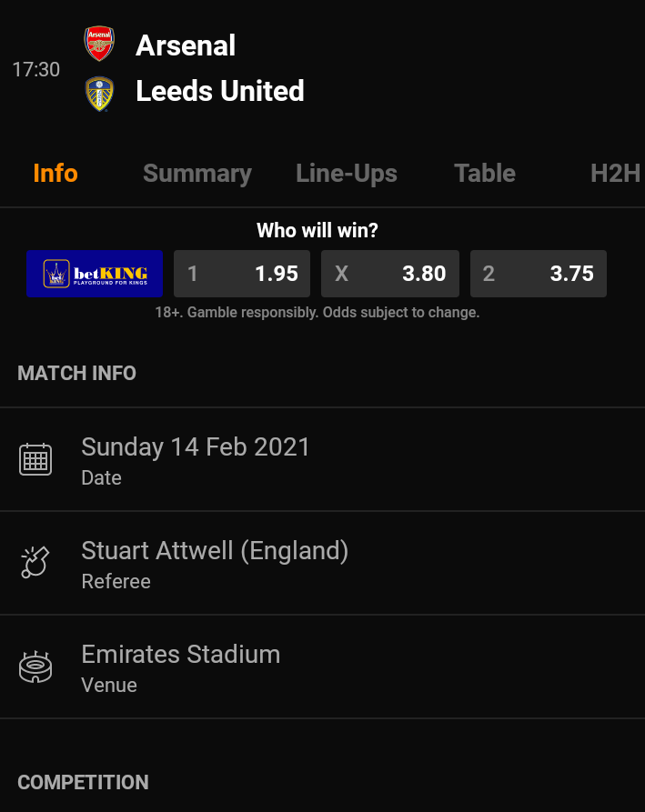Click the Emirates Stadium venue row

[322, 667]
